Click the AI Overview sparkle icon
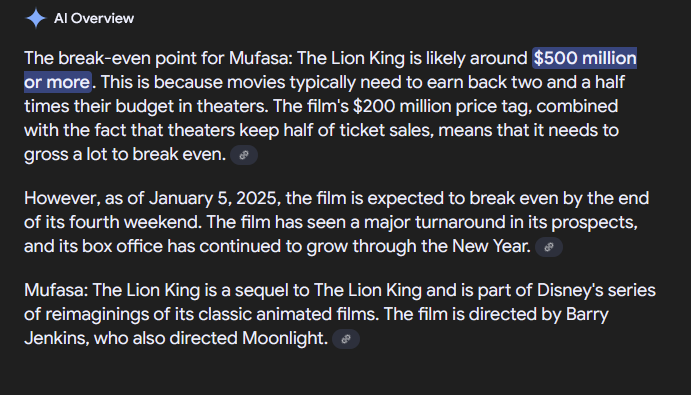This screenshot has width=691, height=395. [36, 19]
